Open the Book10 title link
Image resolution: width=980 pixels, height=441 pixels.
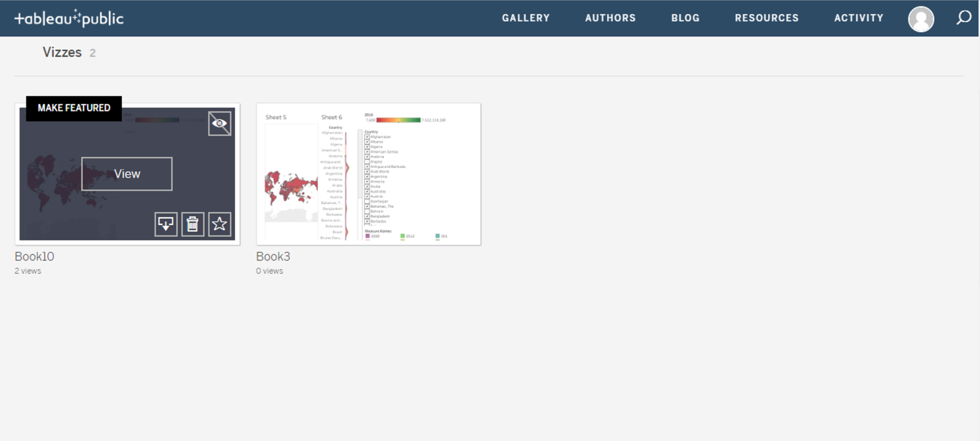point(34,256)
